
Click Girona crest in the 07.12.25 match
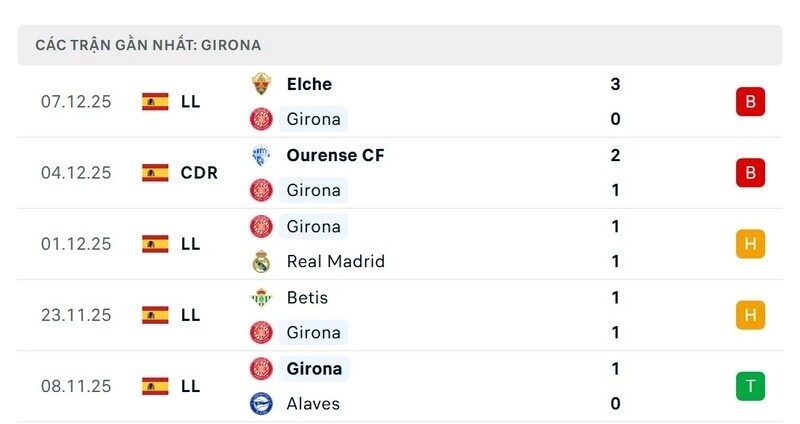(261, 119)
